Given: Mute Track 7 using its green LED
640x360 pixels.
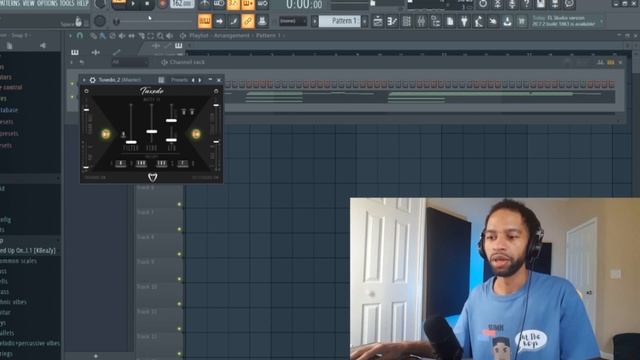Looking at the screenshot, I should 179,229.
